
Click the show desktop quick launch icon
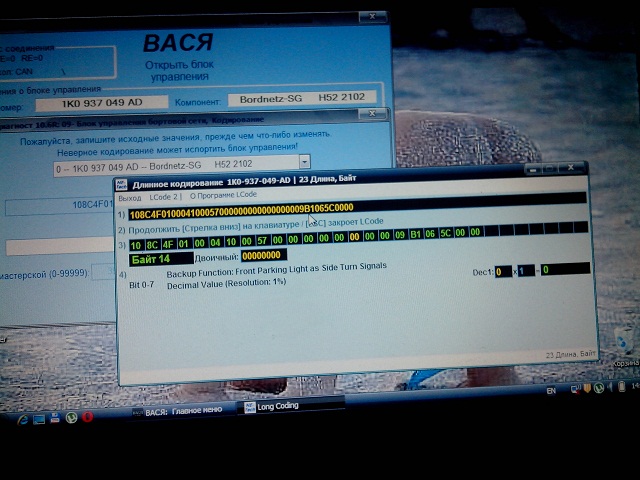[x=39, y=419]
